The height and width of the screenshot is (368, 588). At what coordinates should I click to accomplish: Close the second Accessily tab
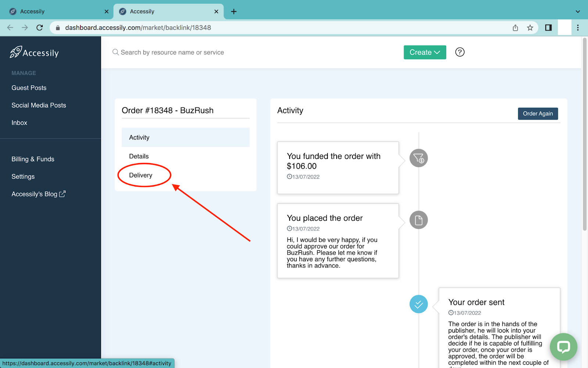tap(216, 11)
